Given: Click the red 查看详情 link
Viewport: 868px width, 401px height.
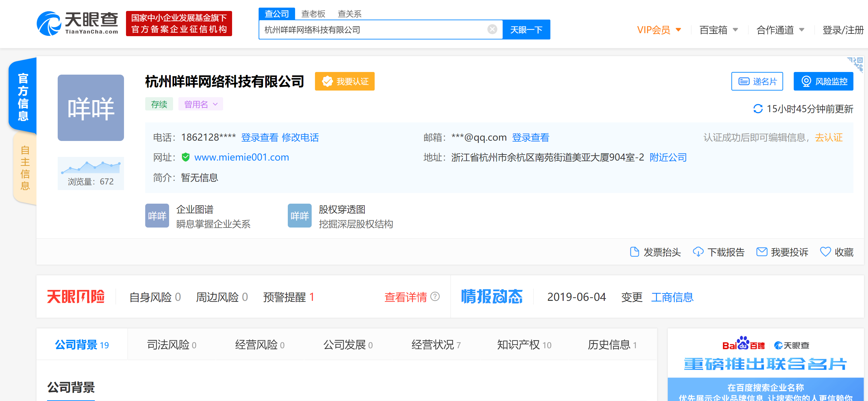Looking at the screenshot, I should (406, 297).
